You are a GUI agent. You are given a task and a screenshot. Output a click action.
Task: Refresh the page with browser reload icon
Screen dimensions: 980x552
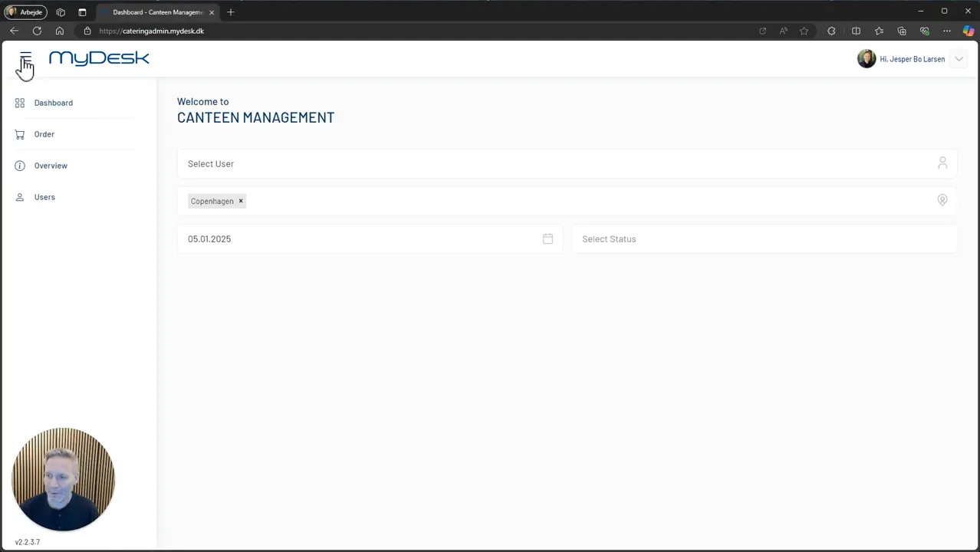pos(37,31)
